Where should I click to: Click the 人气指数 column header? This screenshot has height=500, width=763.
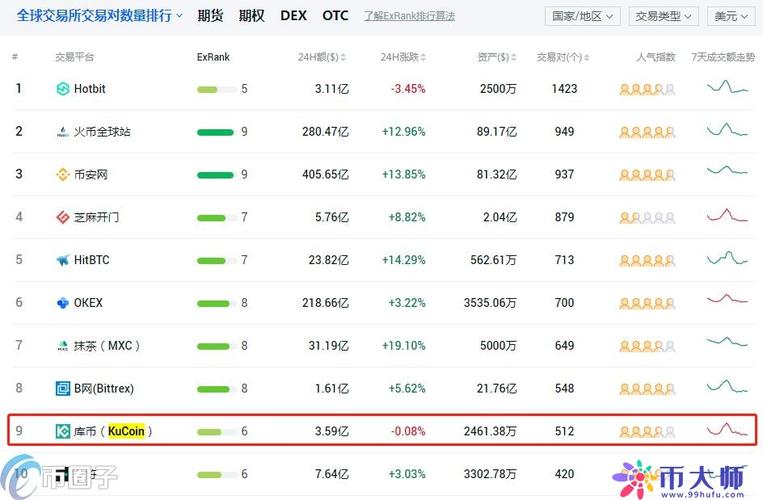656,57
